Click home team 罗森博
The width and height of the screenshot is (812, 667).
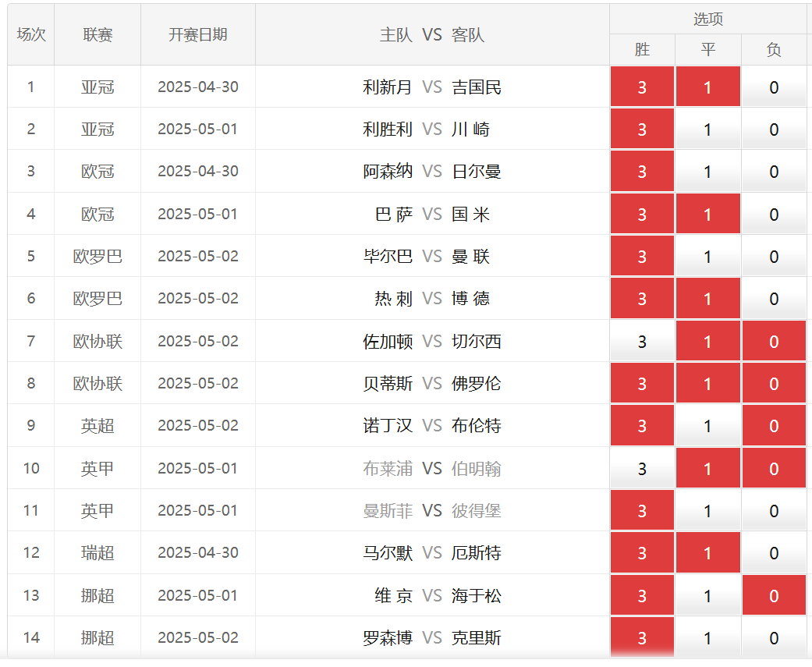(x=388, y=637)
